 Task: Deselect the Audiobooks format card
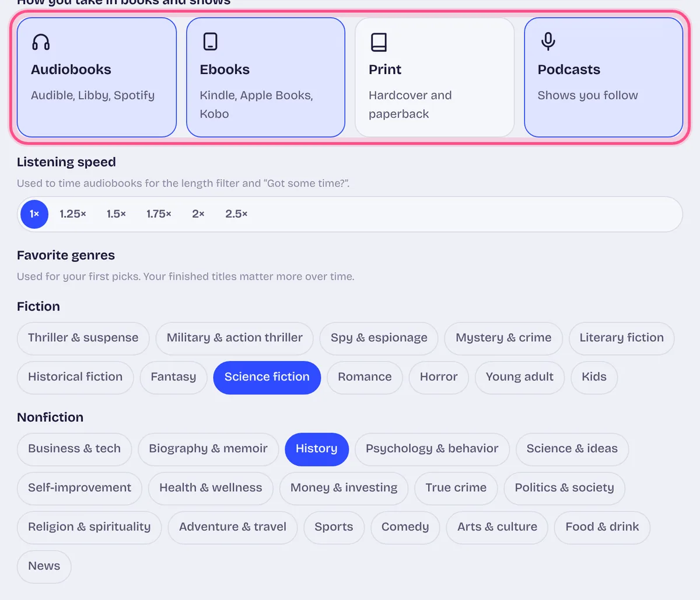[x=97, y=78]
